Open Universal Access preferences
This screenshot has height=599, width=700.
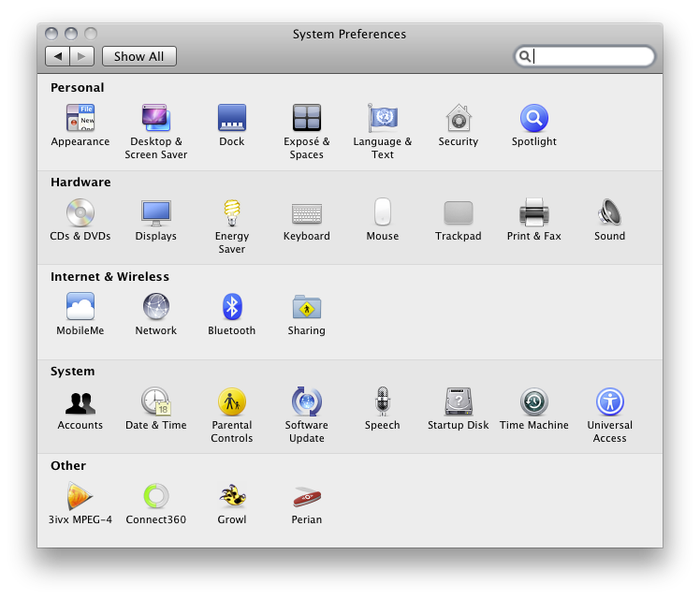click(609, 402)
